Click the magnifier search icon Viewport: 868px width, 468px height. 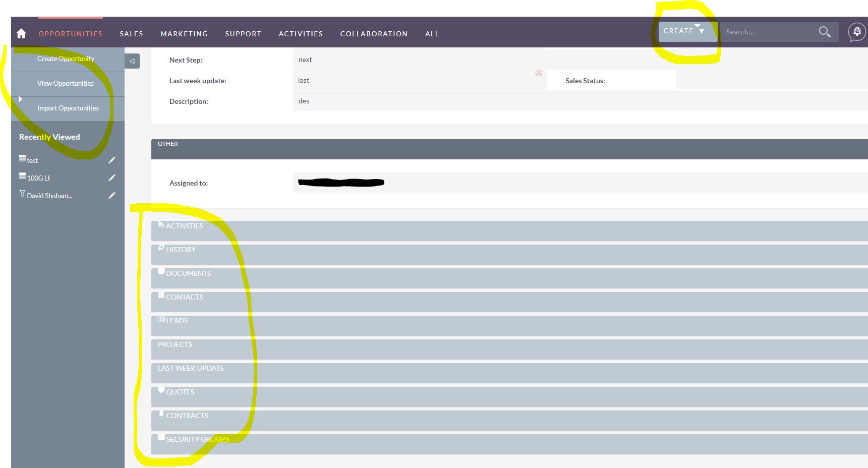click(825, 32)
